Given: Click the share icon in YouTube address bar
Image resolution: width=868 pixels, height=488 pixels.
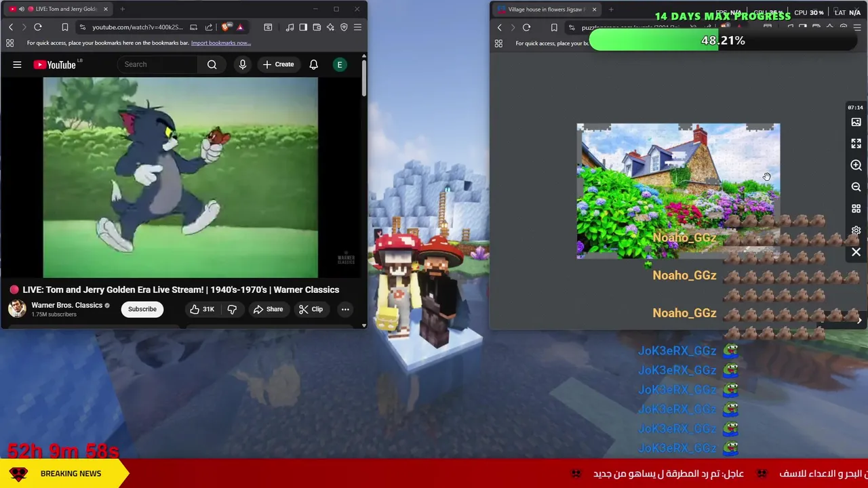Looking at the screenshot, I should point(209,27).
